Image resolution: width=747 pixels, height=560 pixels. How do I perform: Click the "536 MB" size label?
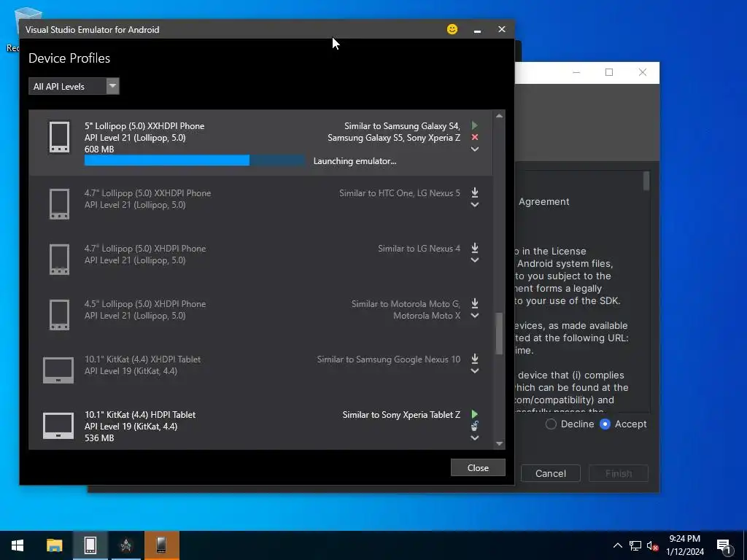pyautogui.click(x=99, y=437)
